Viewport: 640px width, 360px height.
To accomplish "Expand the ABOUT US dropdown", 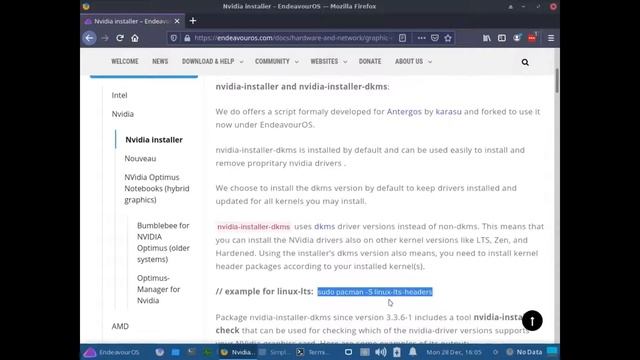I will point(413,61).
